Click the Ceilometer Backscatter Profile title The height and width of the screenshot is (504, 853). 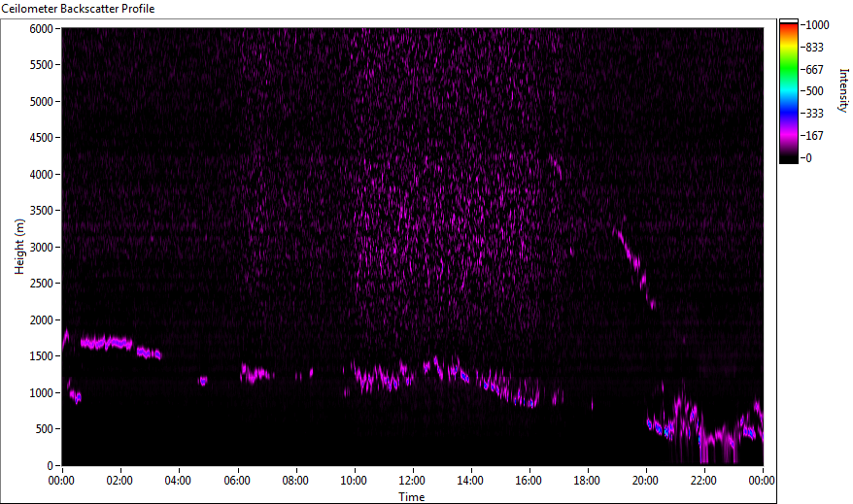tap(78, 9)
